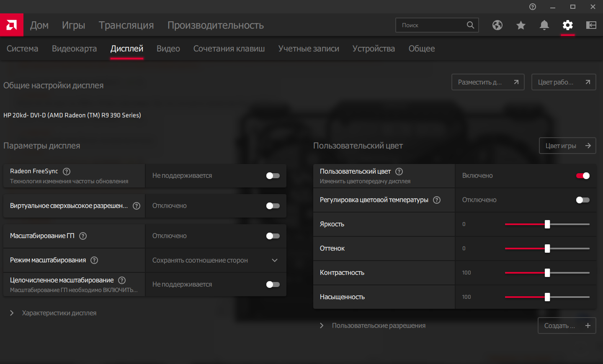603x364 pixels.
Task: Switch to Сочетания клавиш tab
Action: [x=229, y=49]
